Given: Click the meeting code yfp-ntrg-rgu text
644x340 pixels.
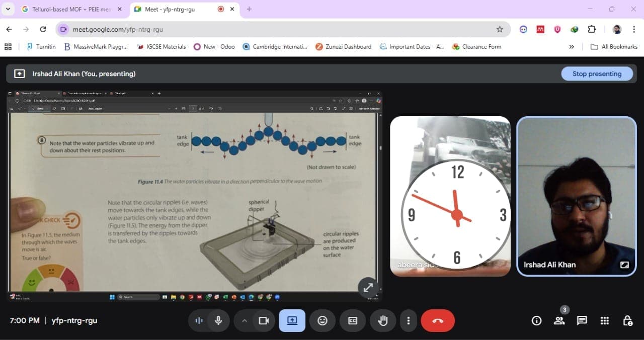Looking at the screenshot, I should (x=74, y=320).
